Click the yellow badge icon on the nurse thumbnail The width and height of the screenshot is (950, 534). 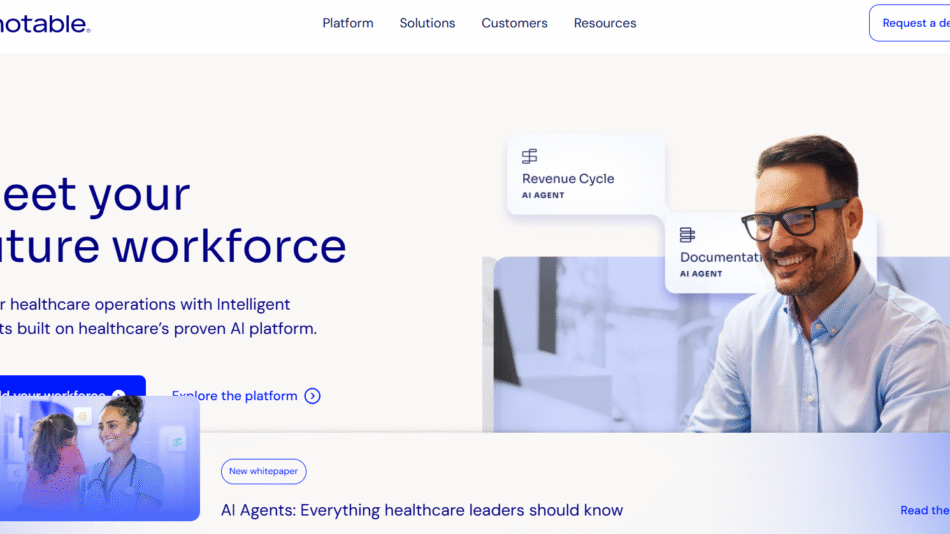click(x=84, y=415)
